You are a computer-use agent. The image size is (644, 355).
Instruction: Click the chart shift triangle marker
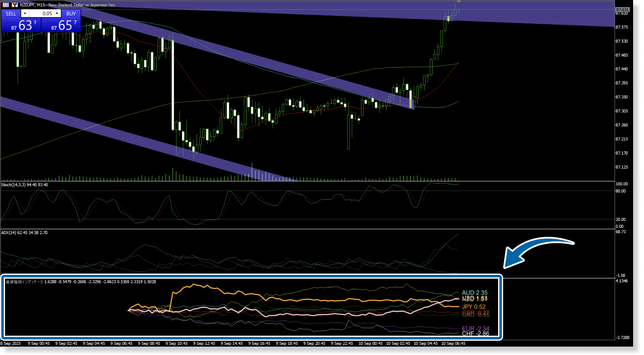click(x=459, y=2)
